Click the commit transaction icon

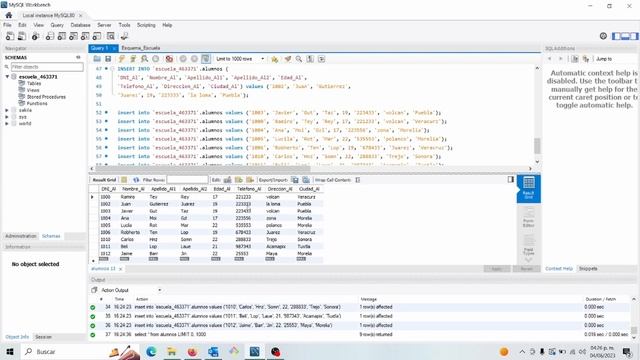coord(183,59)
